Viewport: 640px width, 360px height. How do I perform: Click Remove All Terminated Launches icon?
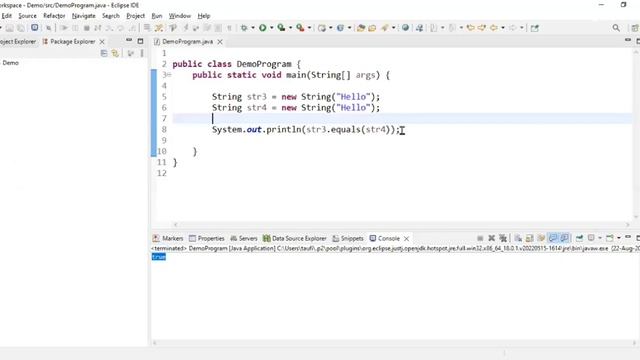point(503,238)
